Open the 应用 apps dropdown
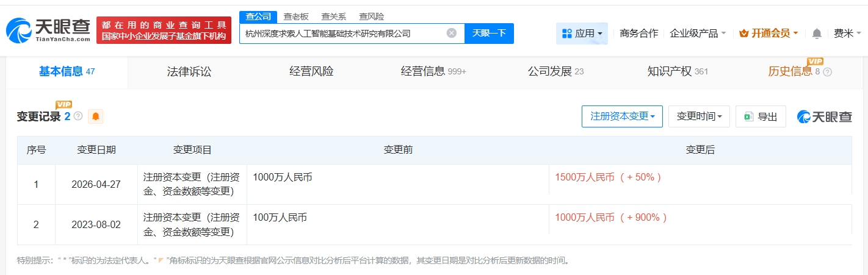The width and height of the screenshot is (868, 275). pyautogui.click(x=582, y=34)
